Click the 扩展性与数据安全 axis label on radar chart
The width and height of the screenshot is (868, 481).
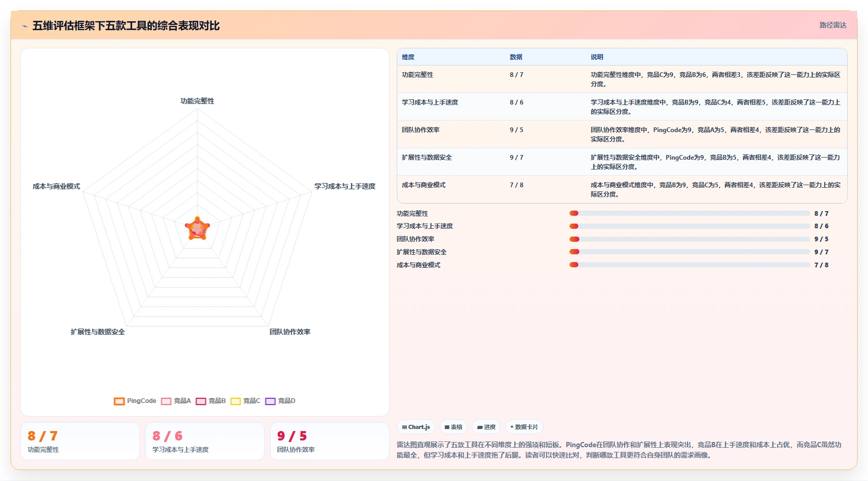(98, 332)
